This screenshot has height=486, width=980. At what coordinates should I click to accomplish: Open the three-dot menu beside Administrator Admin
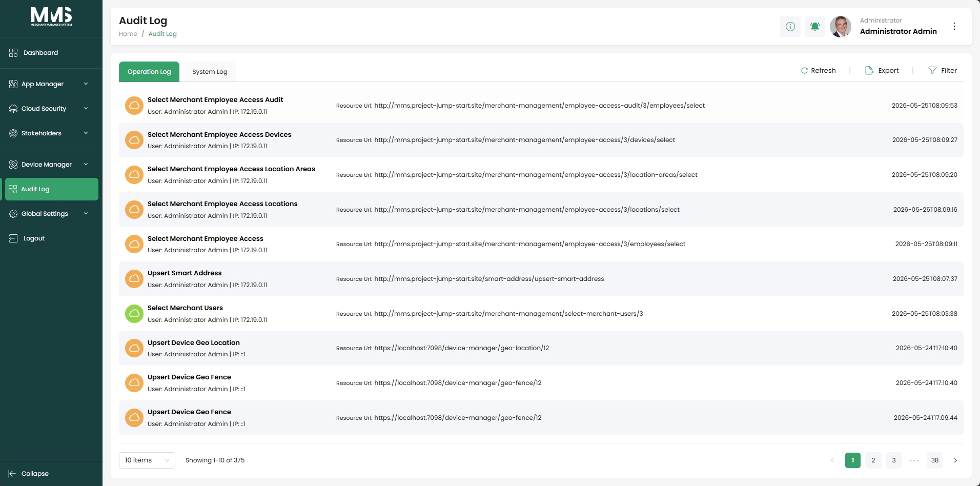[x=954, y=26]
